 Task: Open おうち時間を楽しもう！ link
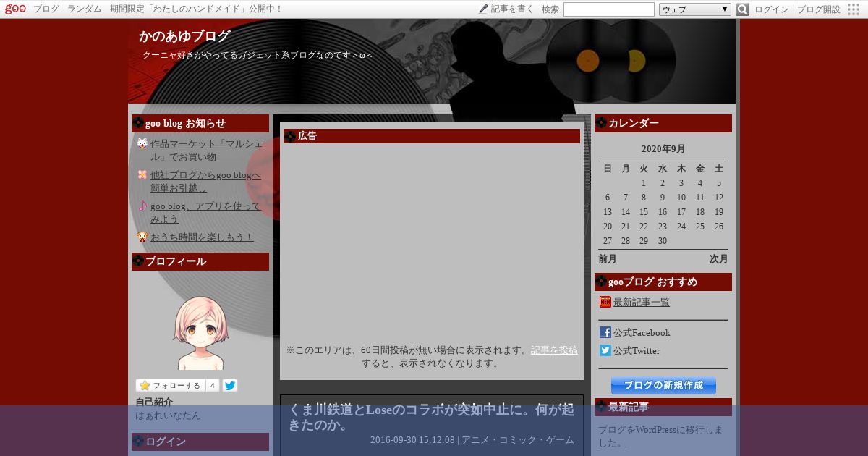point(202,237)
